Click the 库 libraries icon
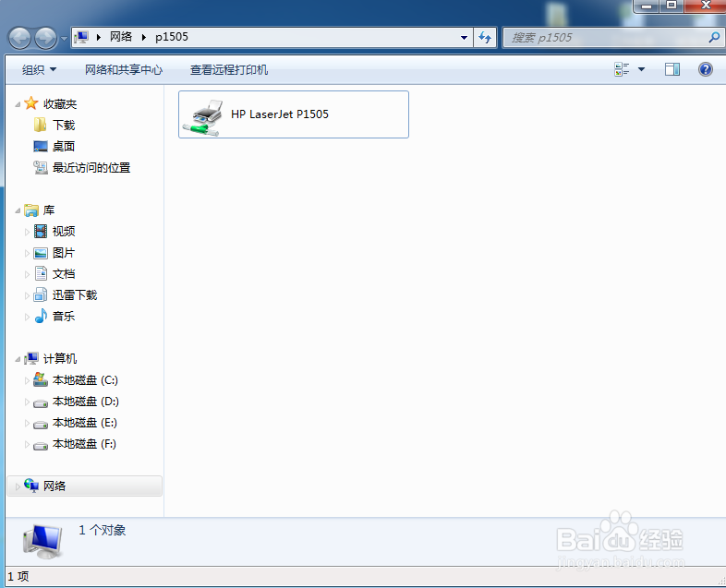726x588 pixels. pyautogui.click(x=31, y=210)
